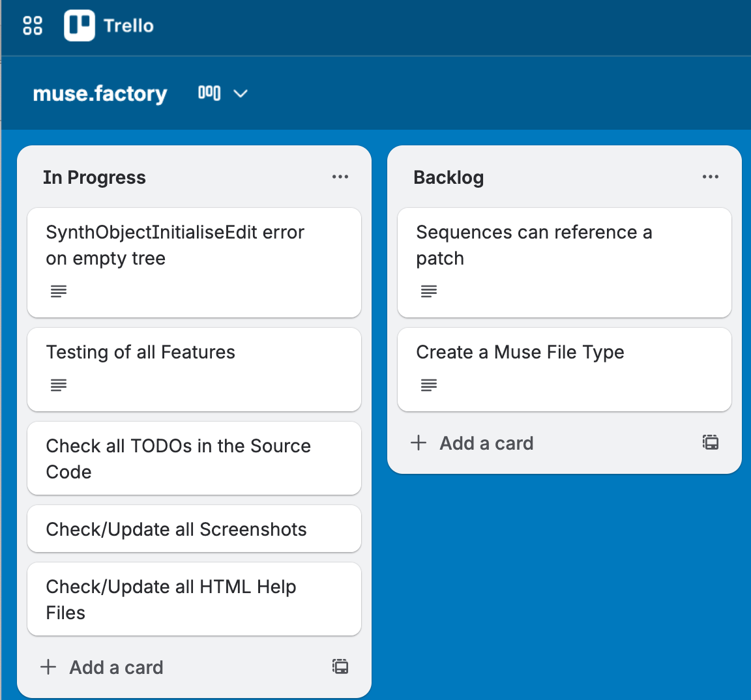Open the app switcher grid icon

click(x=33, y=25)
